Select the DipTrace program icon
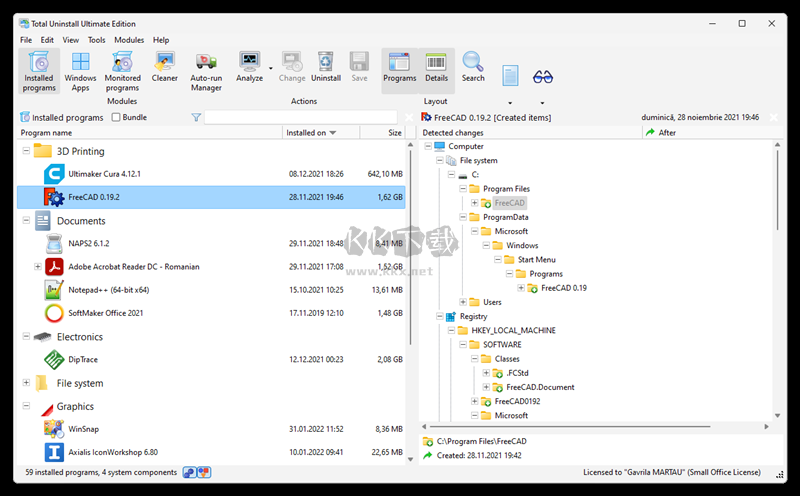The image size is (800, 496). (54, 359)
